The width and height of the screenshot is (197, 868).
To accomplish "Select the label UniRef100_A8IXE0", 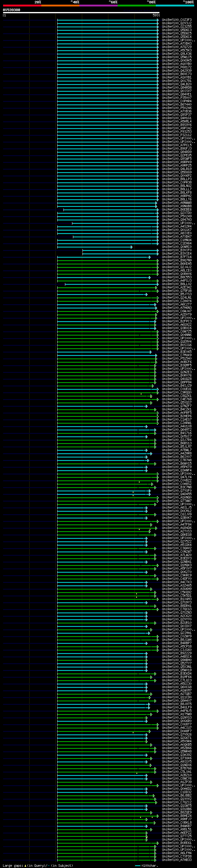I will [x=177, y=233].
